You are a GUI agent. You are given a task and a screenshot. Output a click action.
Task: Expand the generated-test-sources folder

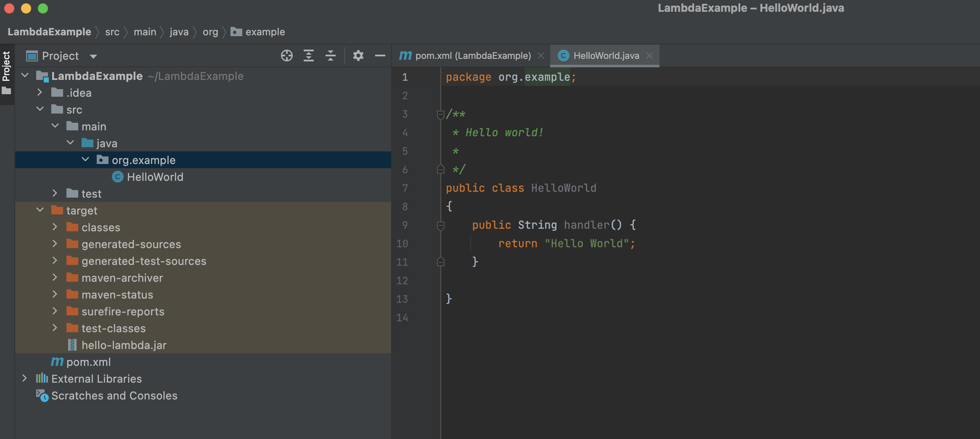click(55, 261)
